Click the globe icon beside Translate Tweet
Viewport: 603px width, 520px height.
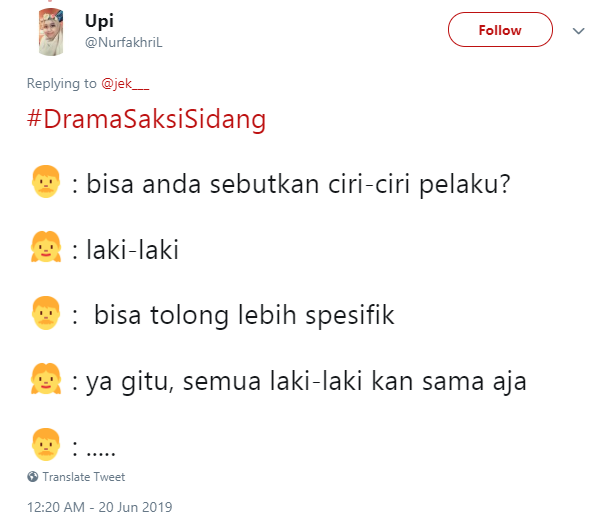coord(33,477)
